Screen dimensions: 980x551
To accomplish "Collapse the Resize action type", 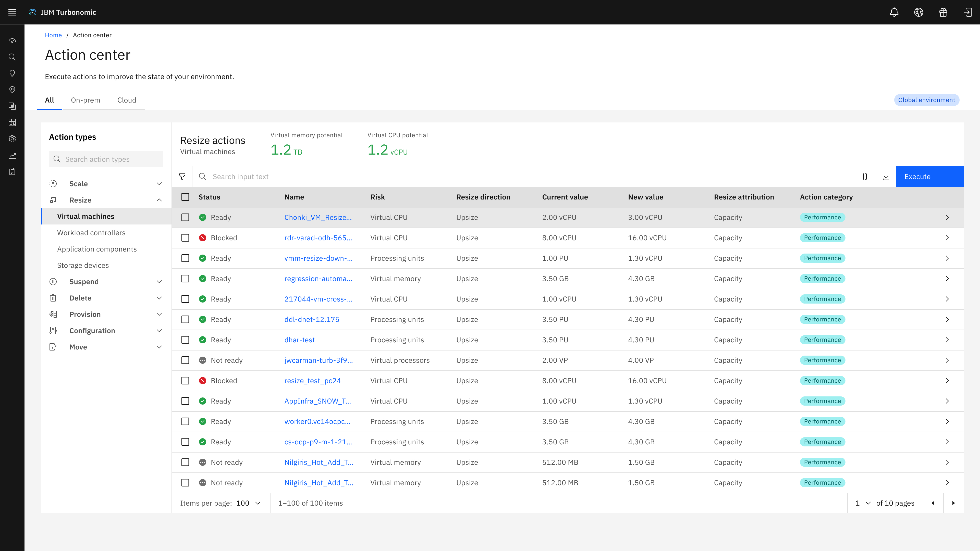I will (106, 200).
